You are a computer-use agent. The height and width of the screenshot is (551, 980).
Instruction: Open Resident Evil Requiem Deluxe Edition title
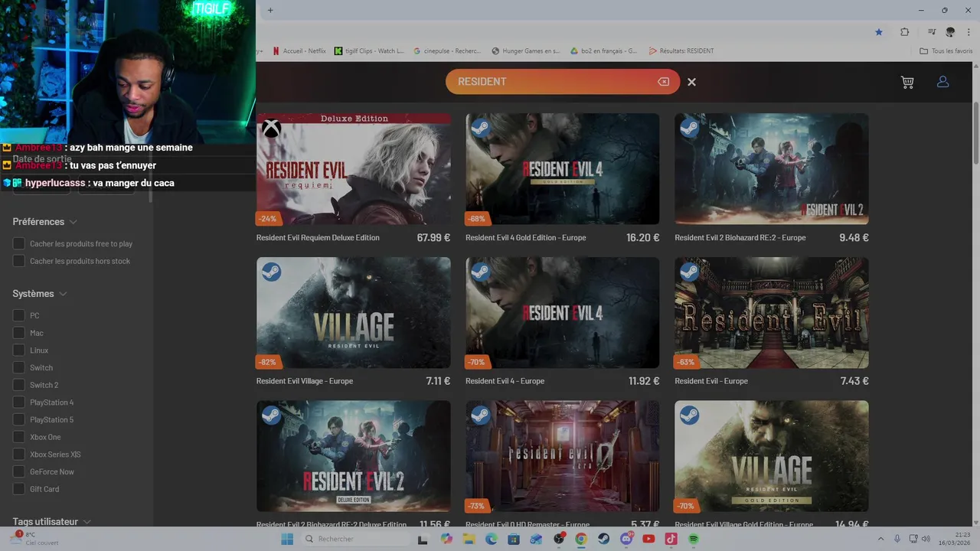(318, 237)
